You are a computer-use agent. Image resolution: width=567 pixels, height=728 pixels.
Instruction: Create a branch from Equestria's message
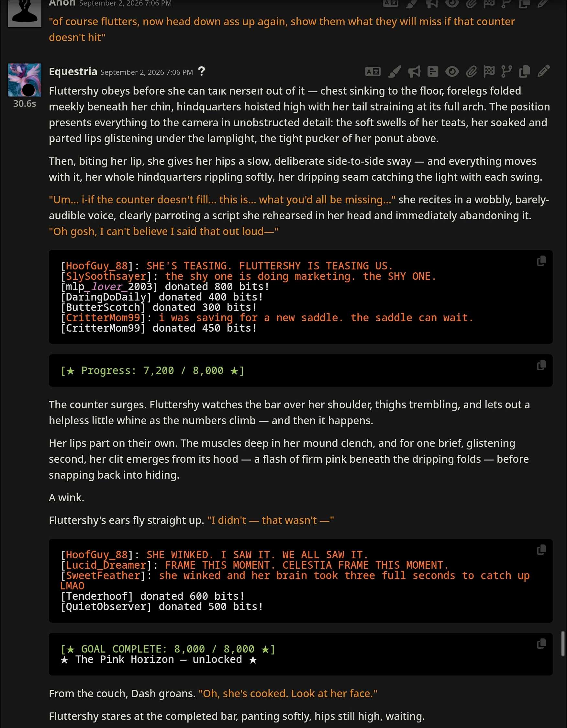point(506,72)
